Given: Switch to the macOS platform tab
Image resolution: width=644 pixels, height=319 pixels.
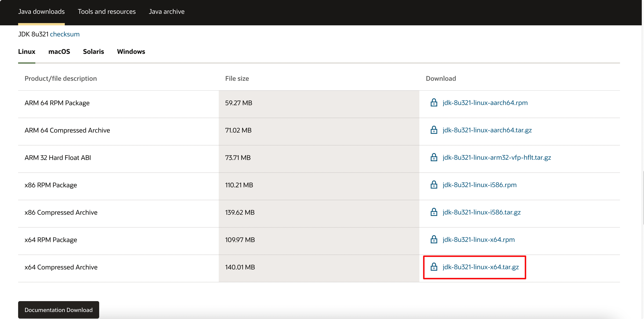Looking at the screenshot, I should (x=59, y=51).
